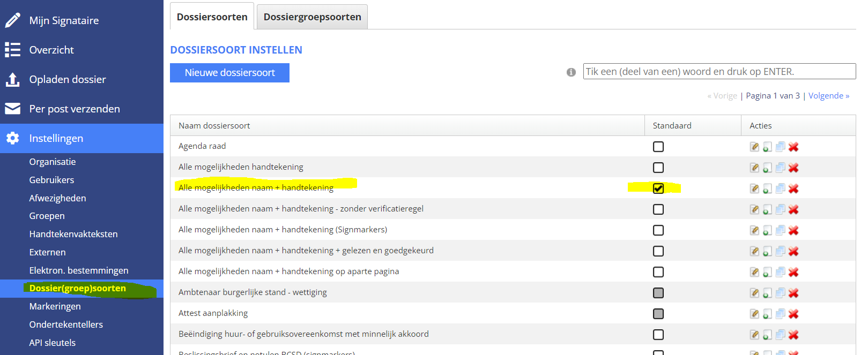Check Standaard box for Agenda raad
This screenshot has height=355, width=868.
click(658, 147)
